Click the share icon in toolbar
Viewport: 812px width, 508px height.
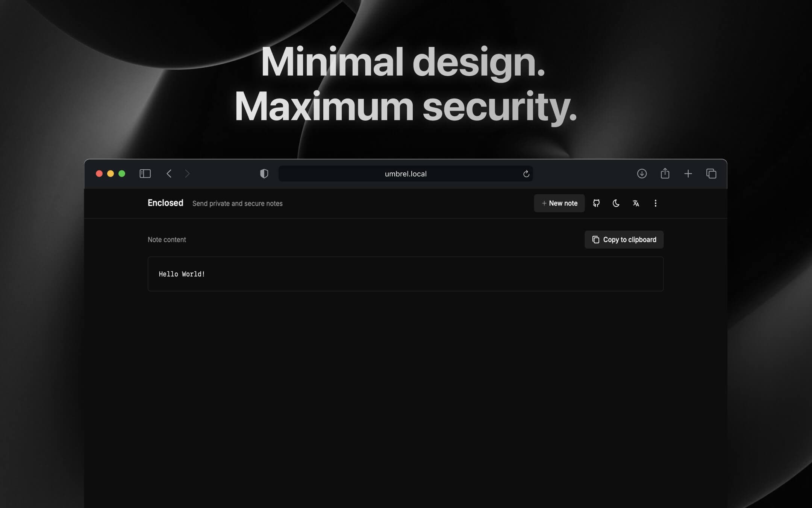click(665, 173)
